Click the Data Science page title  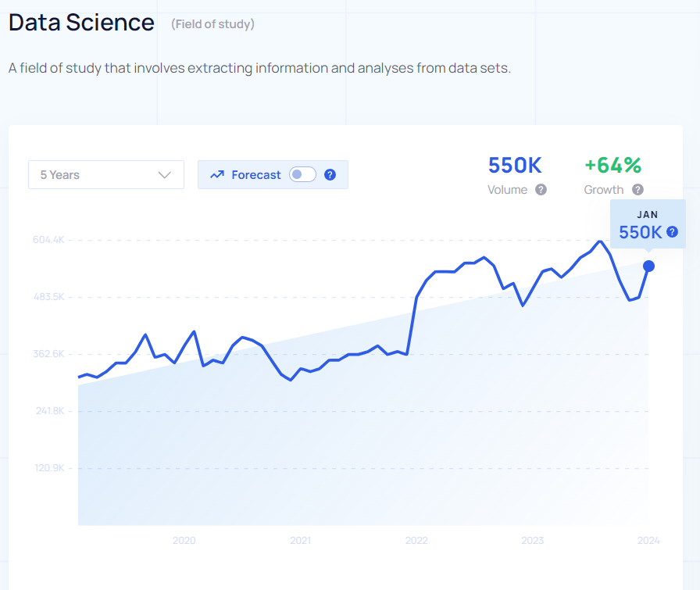(81, 23)
